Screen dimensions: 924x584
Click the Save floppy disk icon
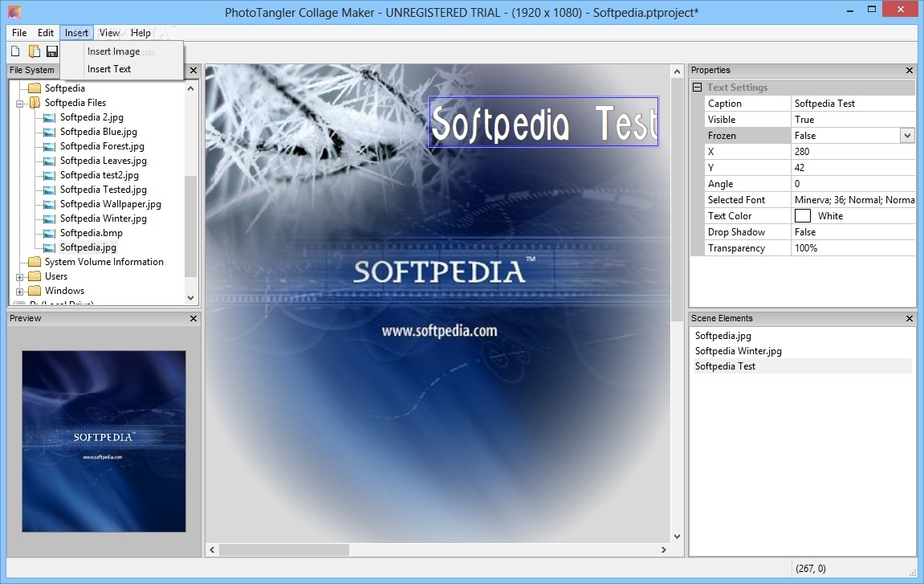click(52, 51)
